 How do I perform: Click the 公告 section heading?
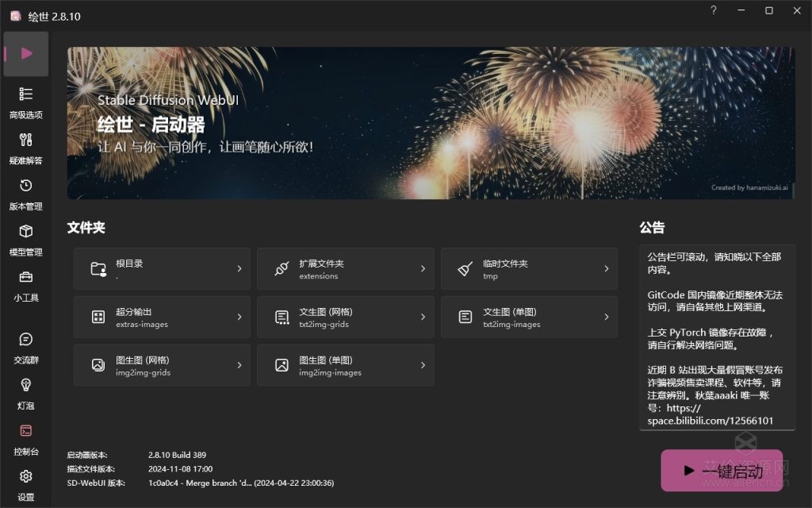652,228
